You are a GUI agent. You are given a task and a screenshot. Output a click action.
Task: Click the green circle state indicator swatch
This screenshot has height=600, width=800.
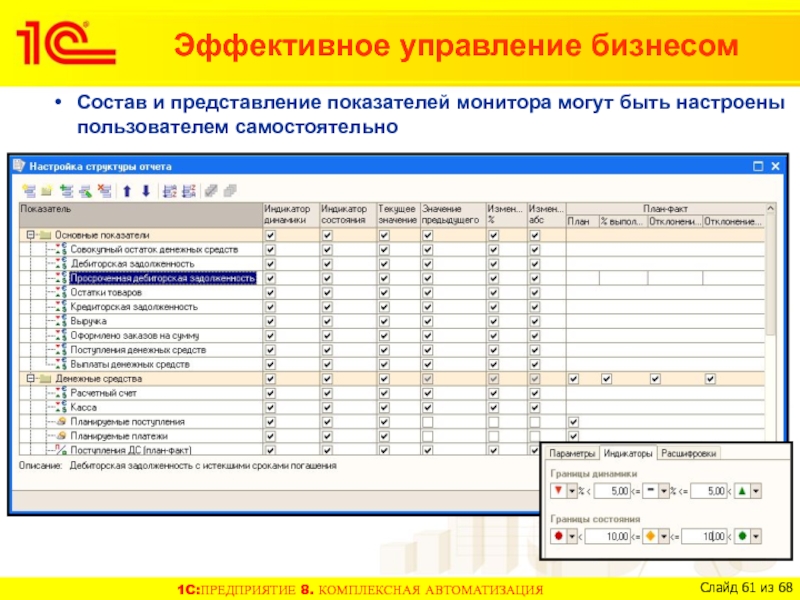click(742, 537)
